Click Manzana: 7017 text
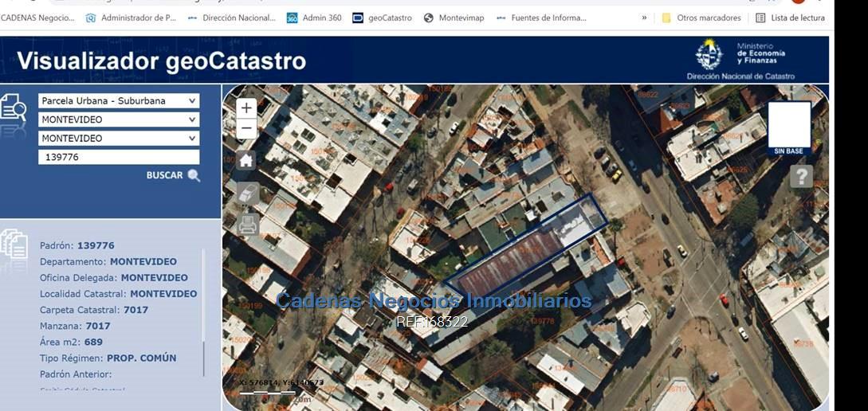This screenshot has height=411, width=868. 75,326
